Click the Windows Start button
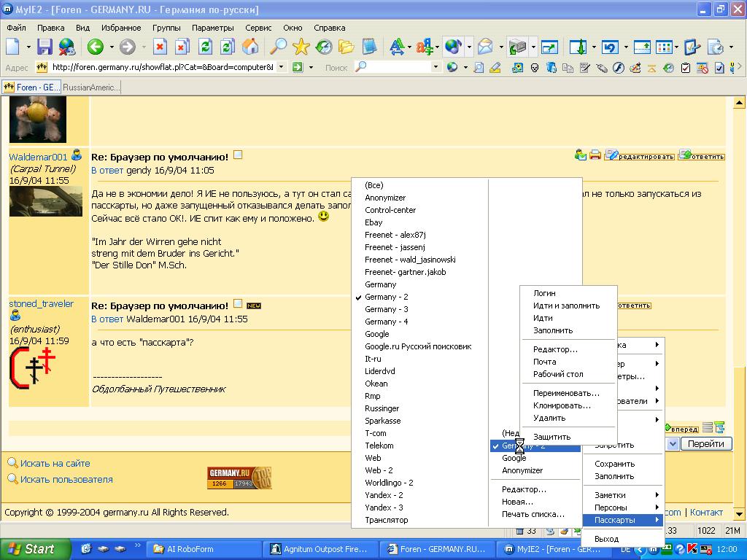747x560 pixels. [x=34, y=549]
